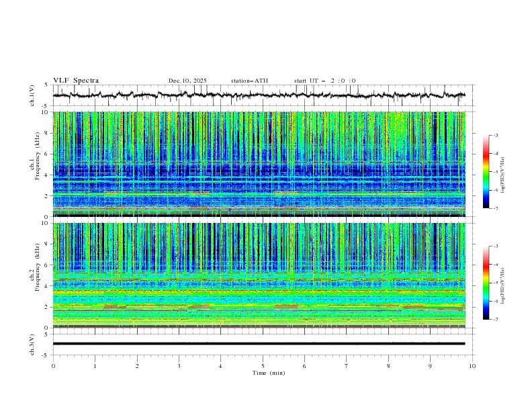This screenshot has width=532, height=411.
Task: Click the ch.3 flat black waveform trace
Action: pyautogui.click(x=259, y=344)
